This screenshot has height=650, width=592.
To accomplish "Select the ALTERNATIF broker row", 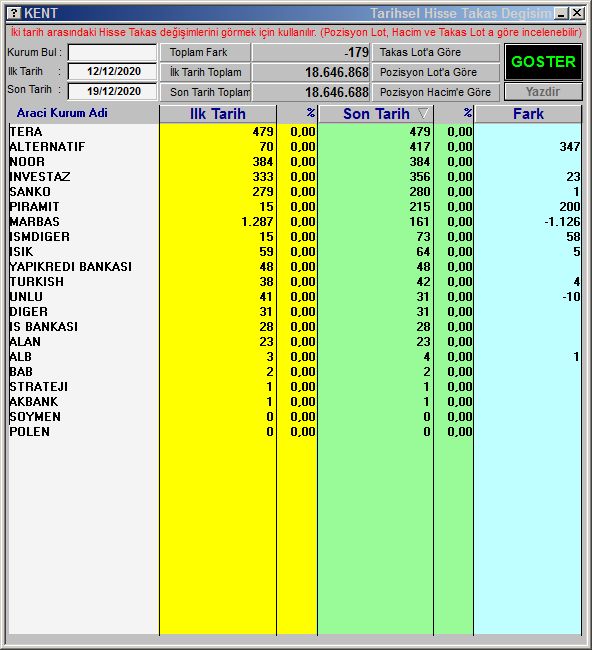I will [295, 146].
